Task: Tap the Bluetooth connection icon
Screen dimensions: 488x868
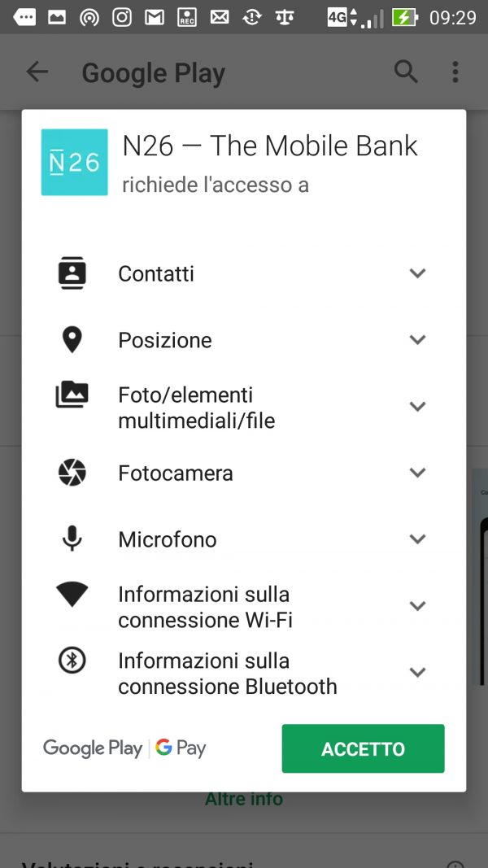Action: click(x=72, y=661)
